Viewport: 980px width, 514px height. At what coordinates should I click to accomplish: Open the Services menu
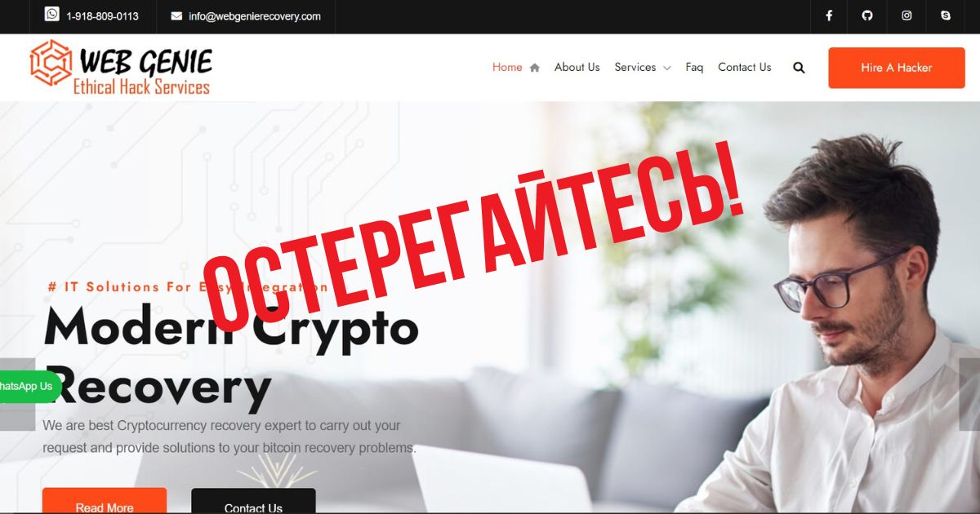point(635,68)
